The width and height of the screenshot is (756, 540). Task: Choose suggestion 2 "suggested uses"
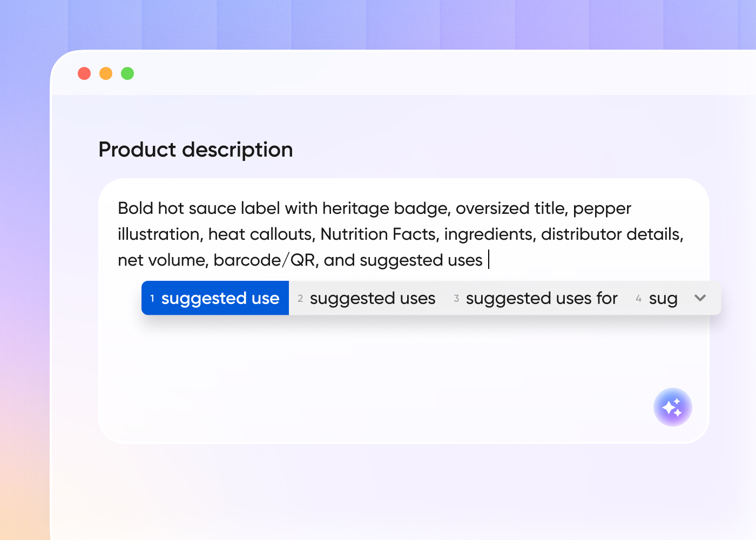click(x=373, y=298)
